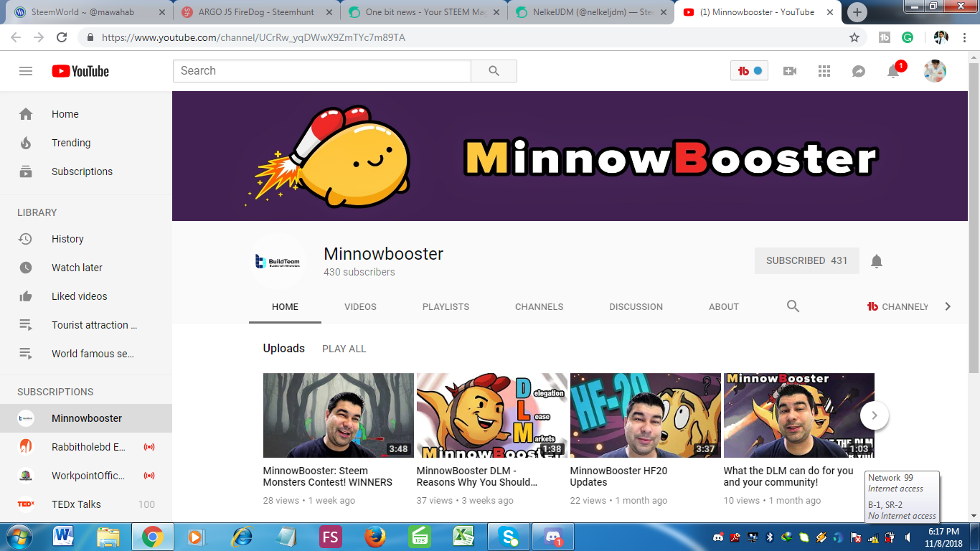The width and height of the screenshot is (980, 551).
Task: Open the channel VIDEOS tab
Action: 360,306
